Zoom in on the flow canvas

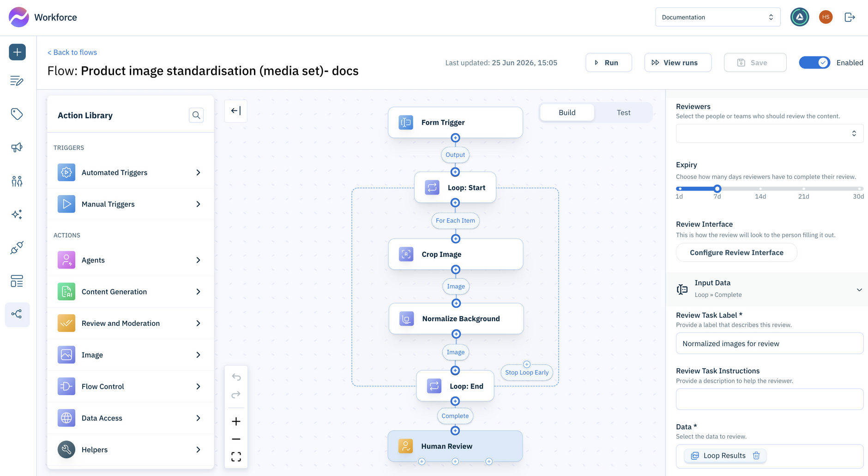pos(236,421)
